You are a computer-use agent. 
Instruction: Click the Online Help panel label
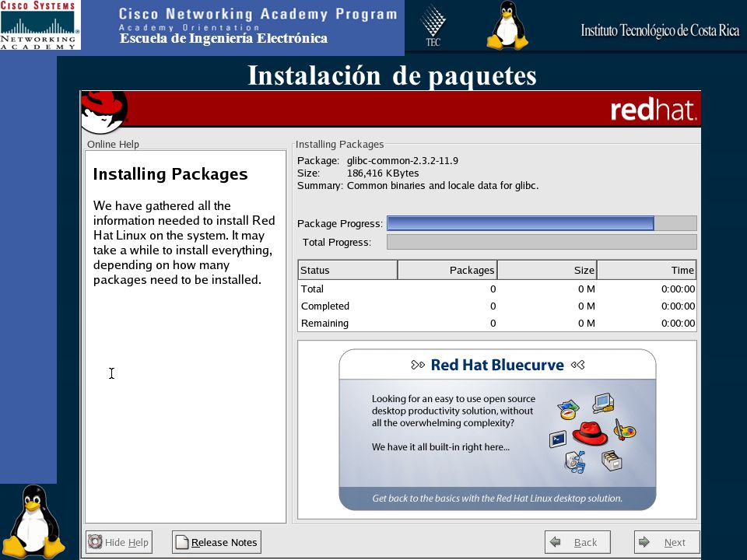113,145
